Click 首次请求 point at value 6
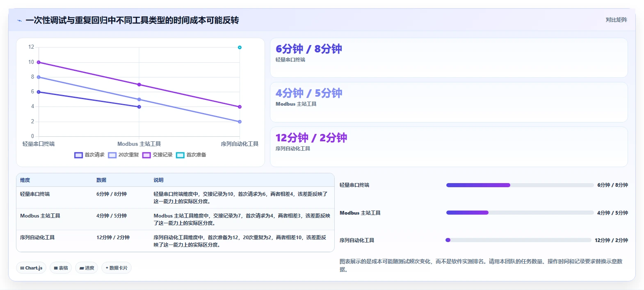Image resolution: width=644 pixels, height=290 pixels. coord(39,92)
